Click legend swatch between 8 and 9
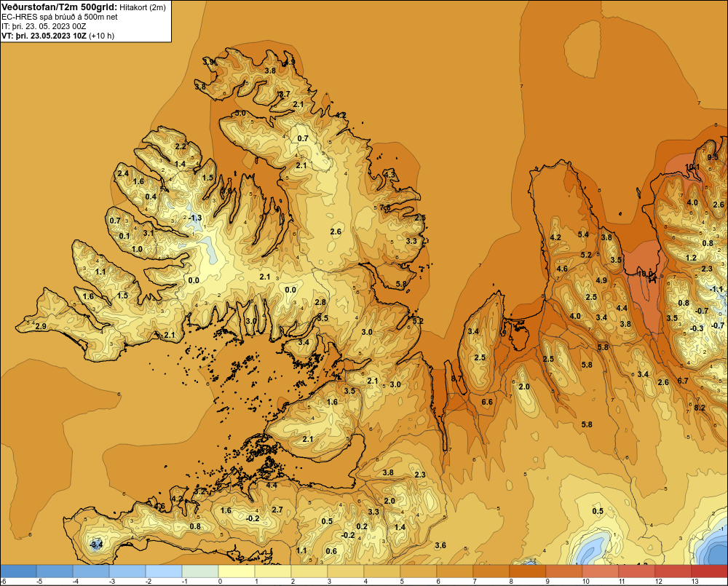728x586 pixels. click(x=527, y=571)
